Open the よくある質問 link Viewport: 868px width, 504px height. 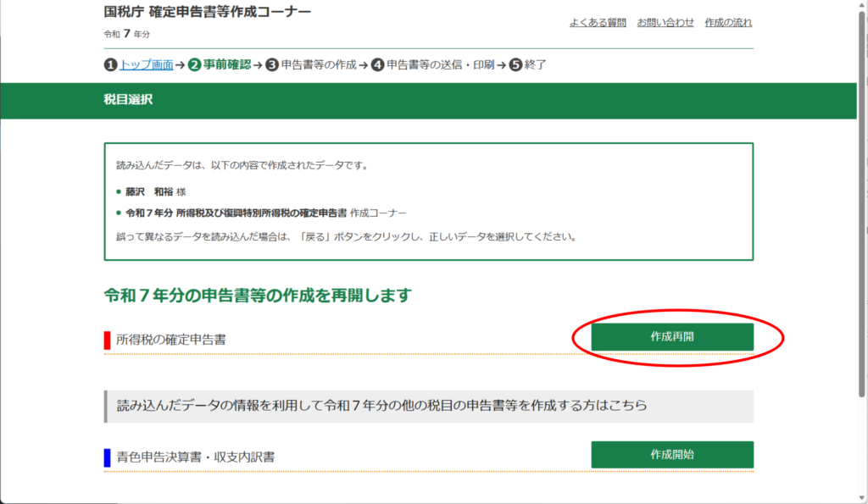598,23
